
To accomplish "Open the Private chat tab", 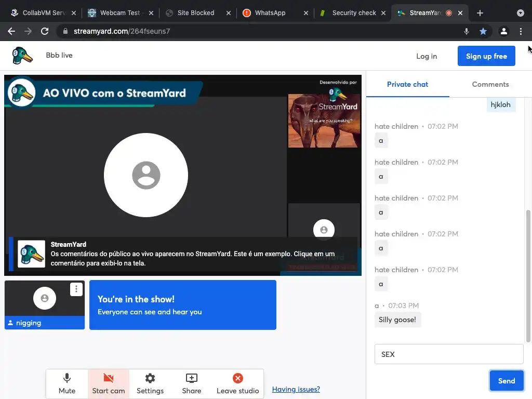I will (407, 84).
